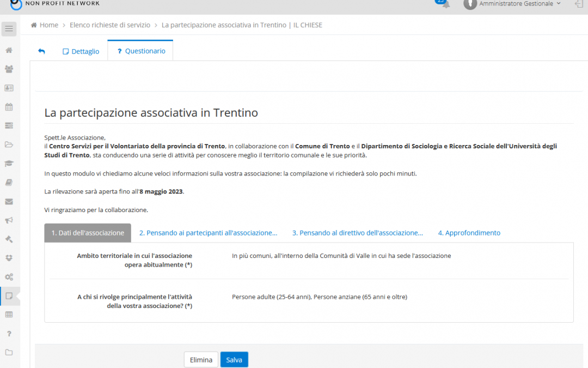Click the Elimina button

click(201, 360)
